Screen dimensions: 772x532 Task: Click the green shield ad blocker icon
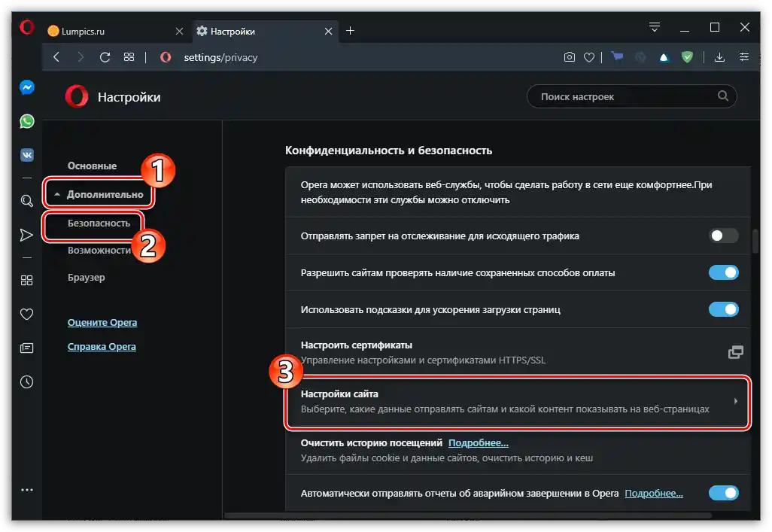point(687,57)
